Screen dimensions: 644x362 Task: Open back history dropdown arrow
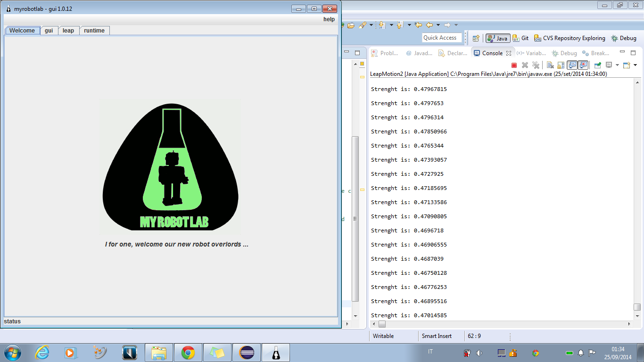point(438,25)
